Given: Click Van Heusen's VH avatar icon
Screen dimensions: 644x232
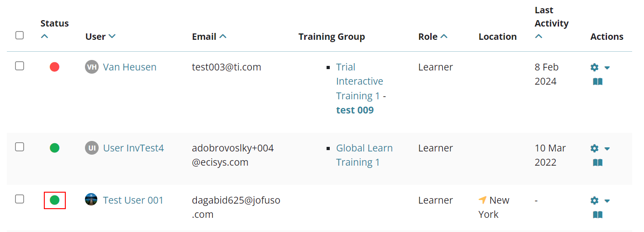Looking at the screenshot, I should tap(92, 67).
